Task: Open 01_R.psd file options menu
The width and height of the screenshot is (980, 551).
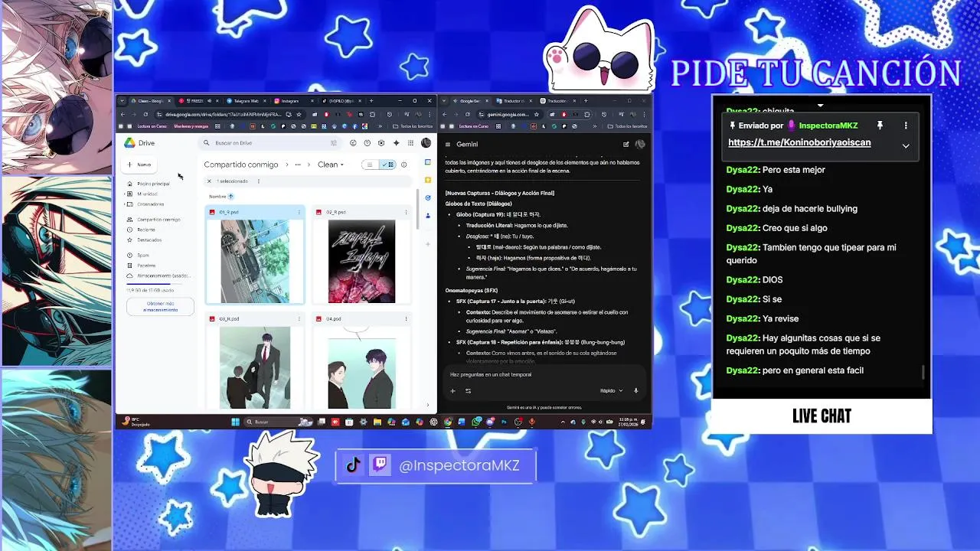Action: click(x=299, y=212)
